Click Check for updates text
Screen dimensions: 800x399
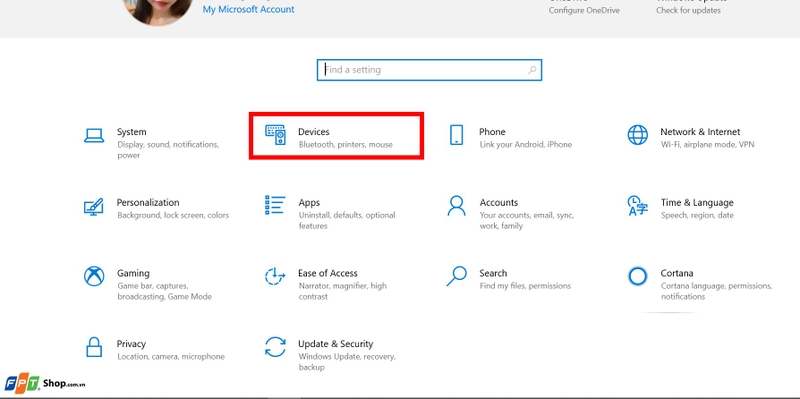pyautogui.click(x=688, y=10)
